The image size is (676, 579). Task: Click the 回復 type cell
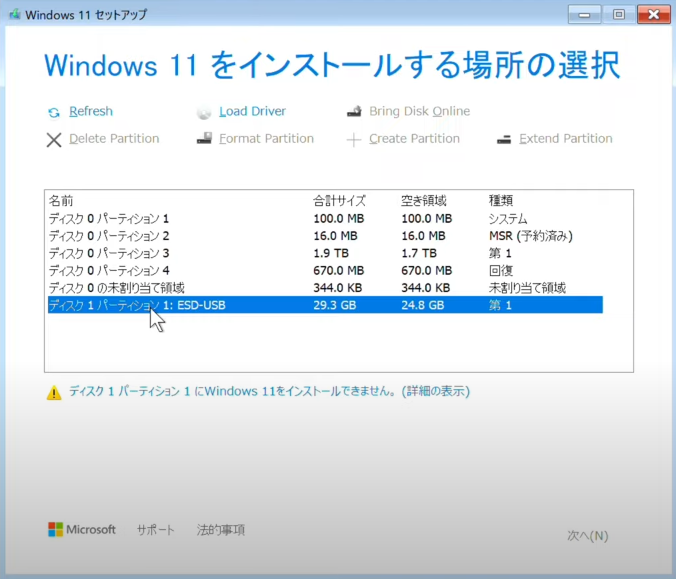[501, 270]
